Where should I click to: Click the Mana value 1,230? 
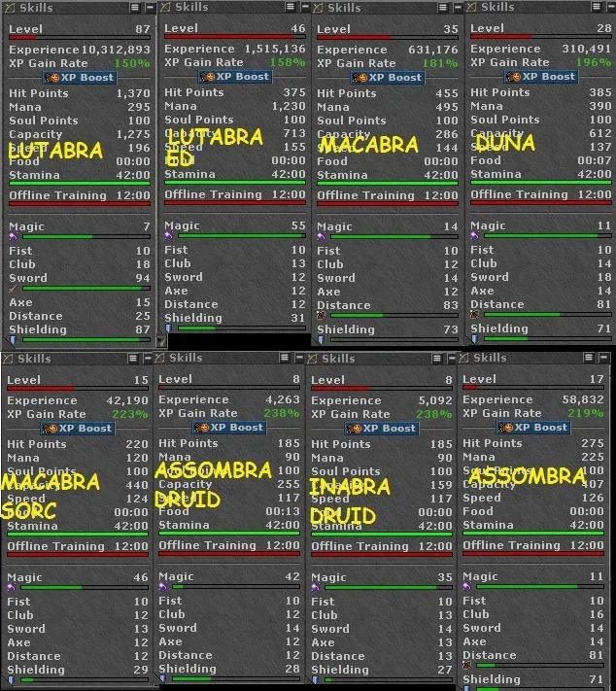point(289,106)
